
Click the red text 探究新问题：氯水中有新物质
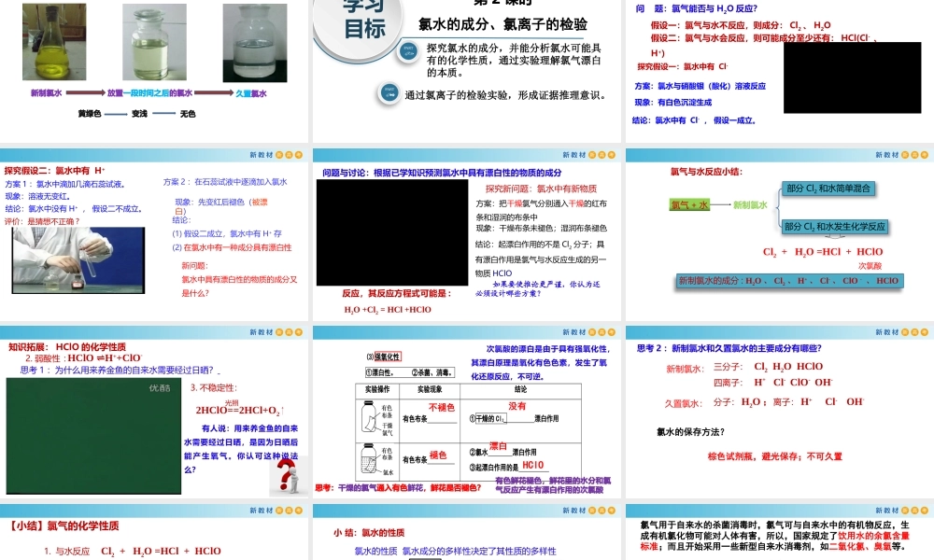pyautogui.click(x=541, y=189)
